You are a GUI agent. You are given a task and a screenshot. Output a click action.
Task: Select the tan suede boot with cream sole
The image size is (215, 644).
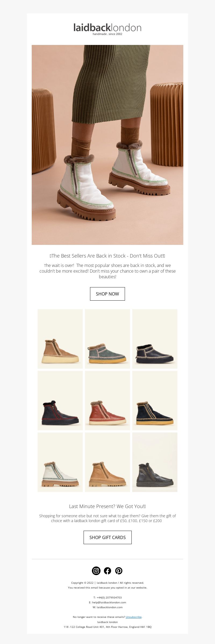point(60,339)
